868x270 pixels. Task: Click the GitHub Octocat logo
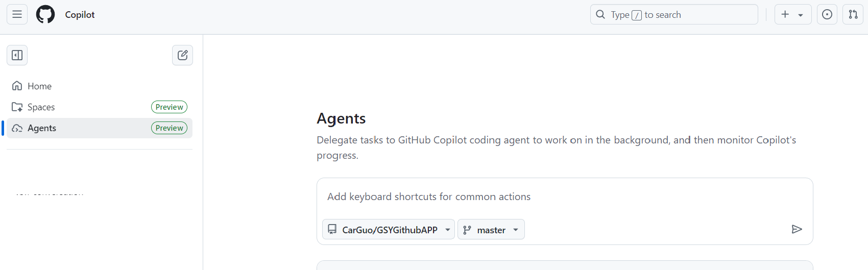pyautogui.click(x=45, y=14)
